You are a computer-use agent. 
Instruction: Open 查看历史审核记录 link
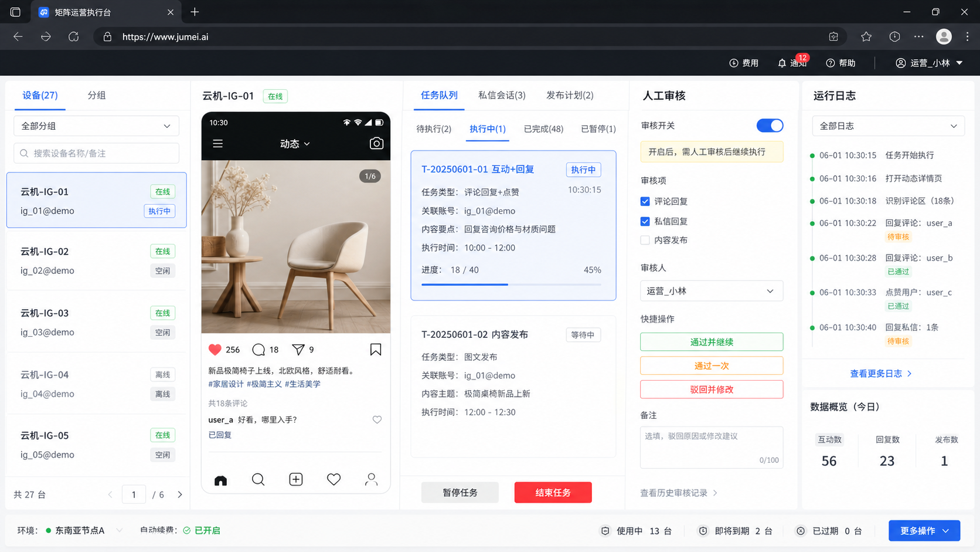(x=679, y=493)
